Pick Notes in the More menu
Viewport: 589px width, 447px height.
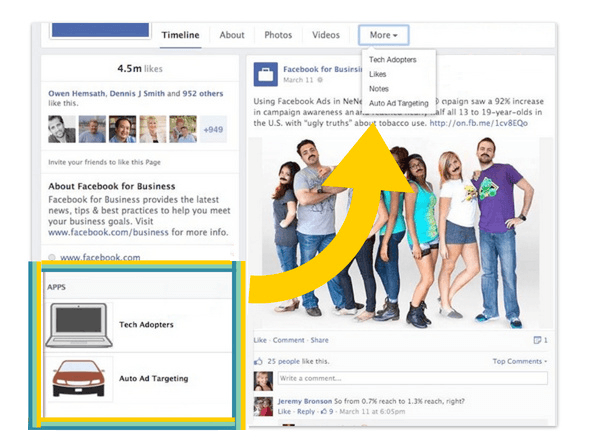click(x=379, y=89)
